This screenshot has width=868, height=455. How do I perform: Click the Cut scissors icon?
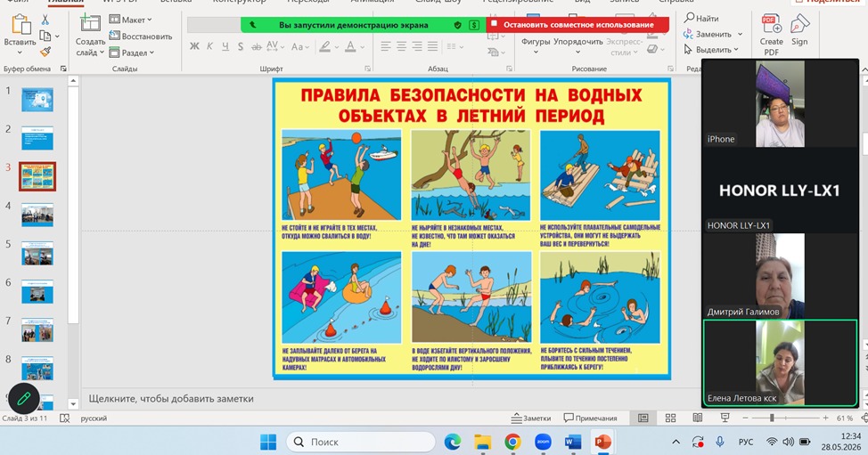[x=45, y=20]
